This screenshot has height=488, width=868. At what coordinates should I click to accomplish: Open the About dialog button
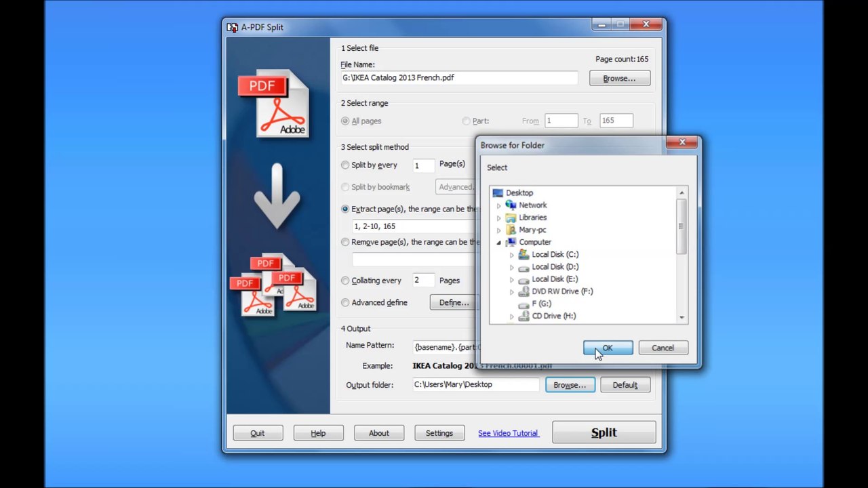click(x=379, y=433)
